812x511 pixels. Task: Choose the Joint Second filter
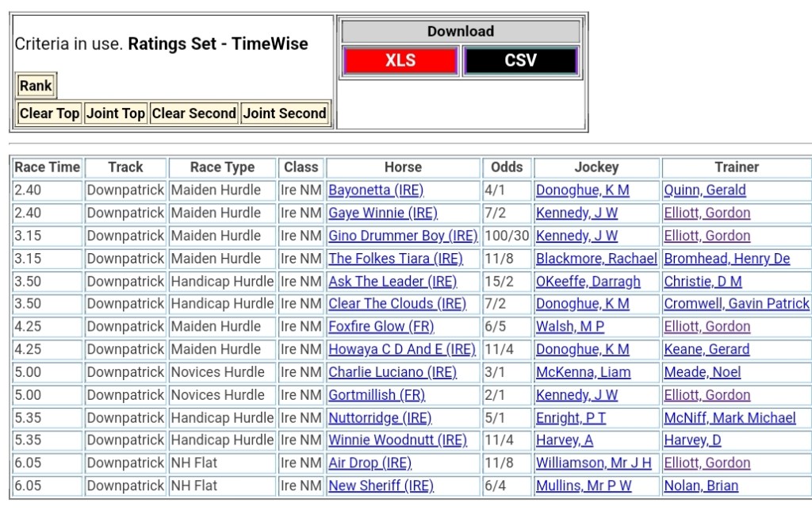pyautogui.click(x=285, y=113)
